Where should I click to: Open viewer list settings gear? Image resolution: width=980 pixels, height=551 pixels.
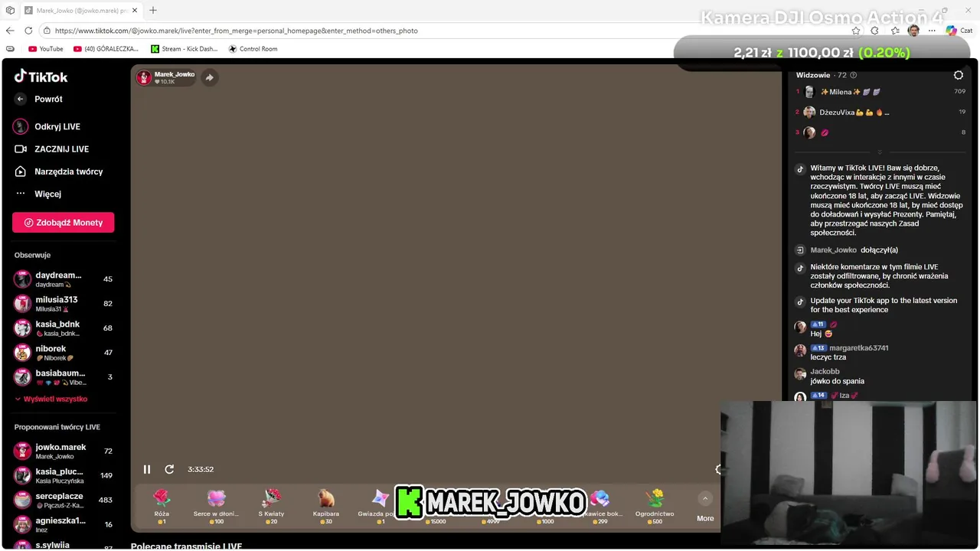coord(959,75)
